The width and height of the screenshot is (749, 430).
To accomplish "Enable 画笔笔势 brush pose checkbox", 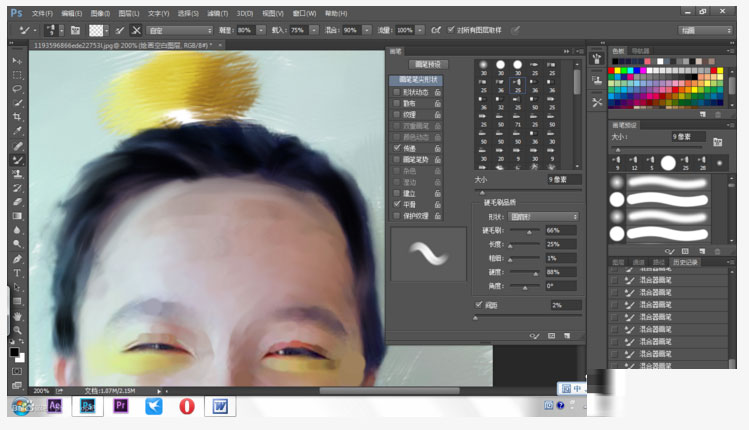I will click(396, 160).
